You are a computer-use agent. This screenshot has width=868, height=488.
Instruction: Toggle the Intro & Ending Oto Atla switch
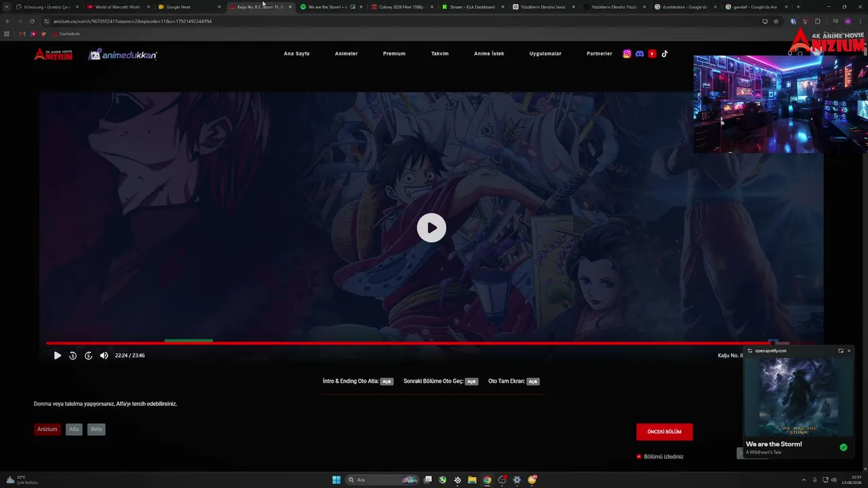(x=387, y=382)
